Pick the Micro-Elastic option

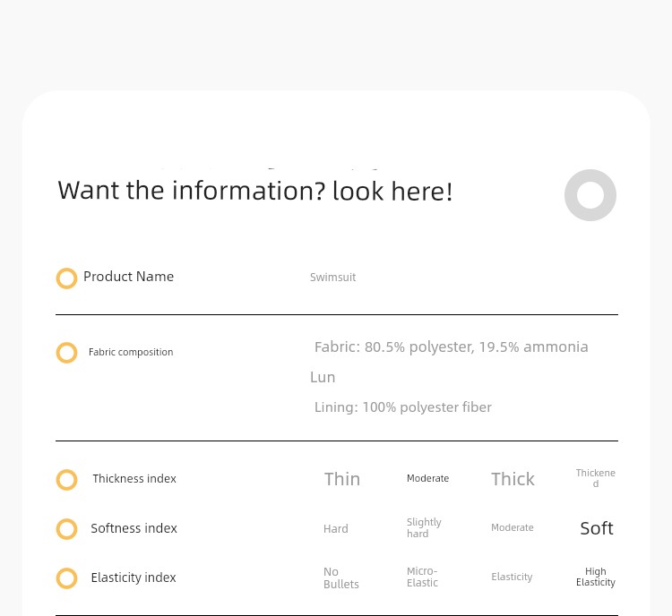(422, 577)
